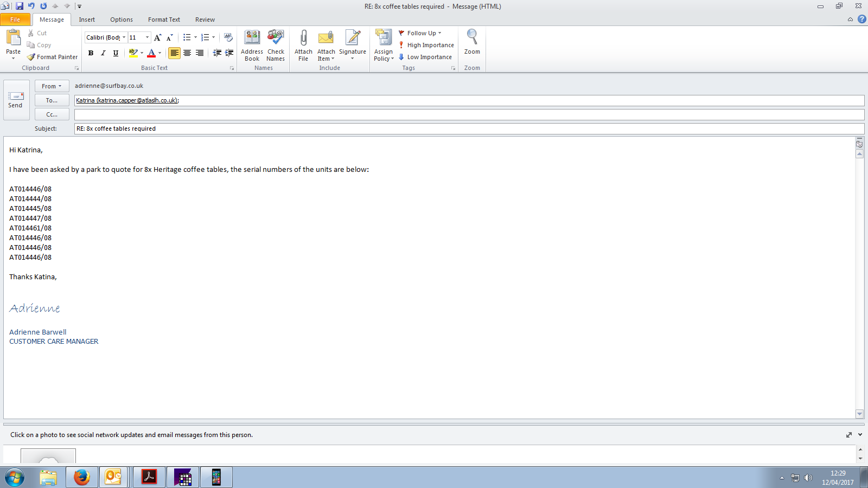
Task: Align text to the left
Action: click(x=174, y=53)
